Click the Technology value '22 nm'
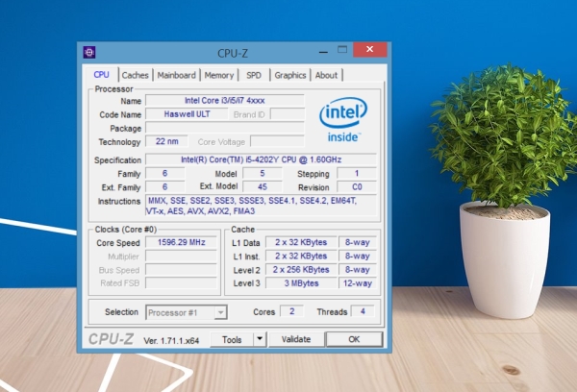 (166, 141)
